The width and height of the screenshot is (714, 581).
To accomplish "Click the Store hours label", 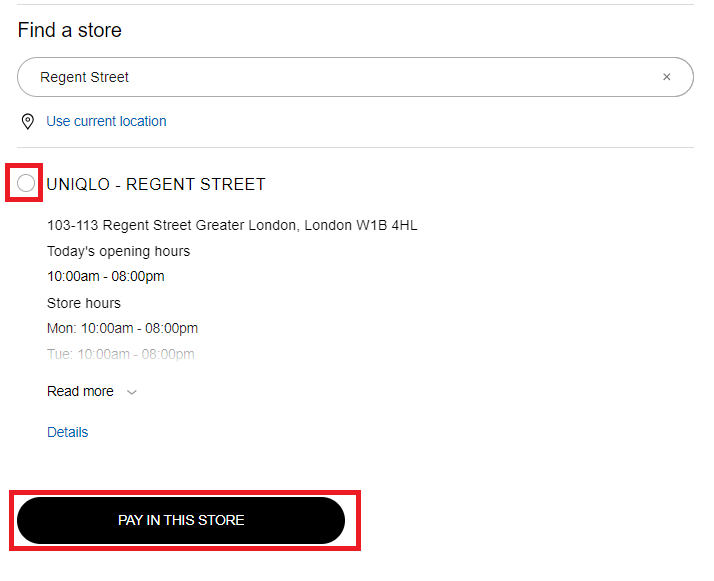I will coord(84,303).
